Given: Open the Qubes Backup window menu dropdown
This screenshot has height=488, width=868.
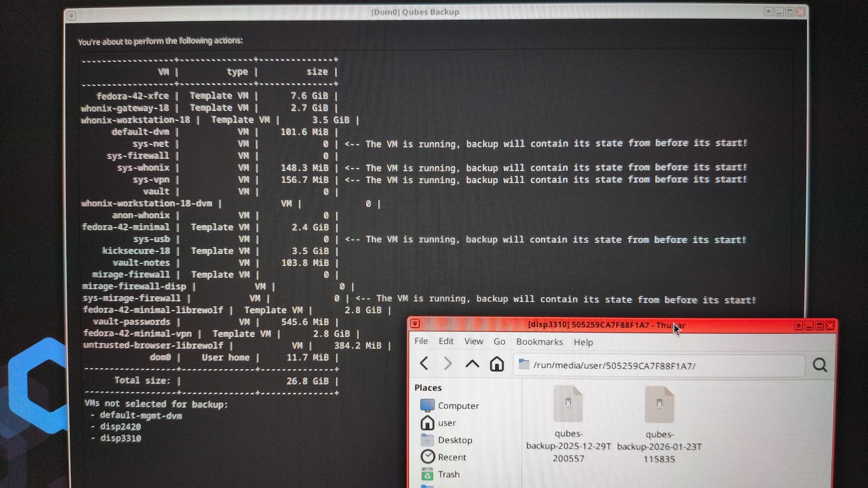Looking at the screenshot, I should pos(71,16).
